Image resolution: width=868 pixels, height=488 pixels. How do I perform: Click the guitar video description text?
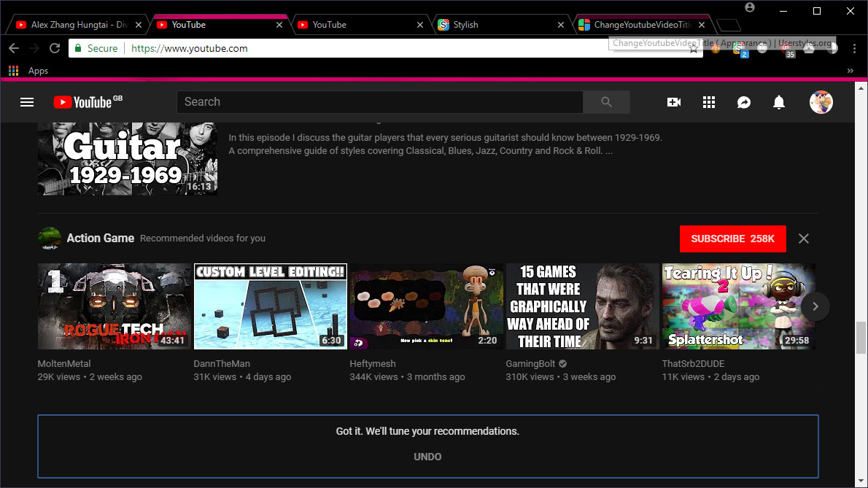point(445,144)
